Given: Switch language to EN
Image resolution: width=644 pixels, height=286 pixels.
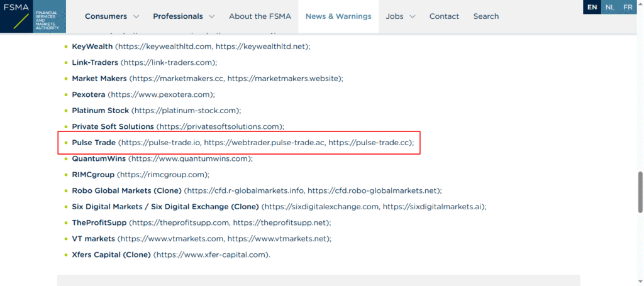Looking at the screenshot, I should (x=592, y=7).
